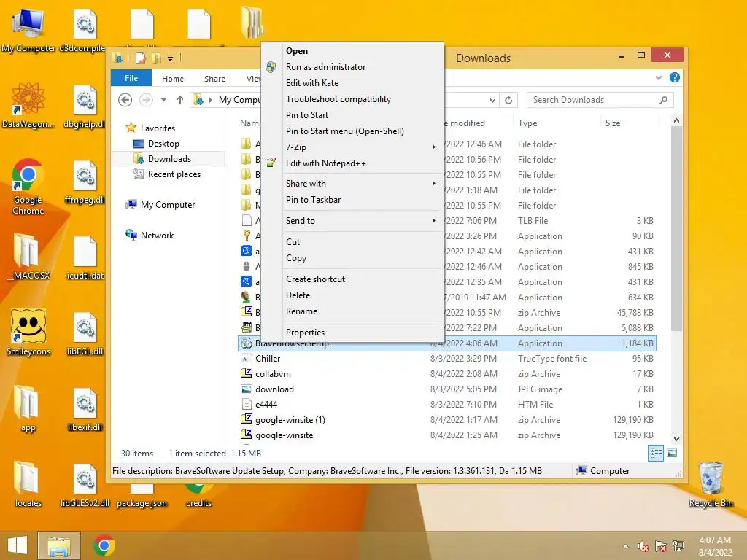Image resolution: width=747 pixels, height=560 pixels.
Task: Open the Action Center flag icon
Action: pyautogui.click(x=661, y=546)
